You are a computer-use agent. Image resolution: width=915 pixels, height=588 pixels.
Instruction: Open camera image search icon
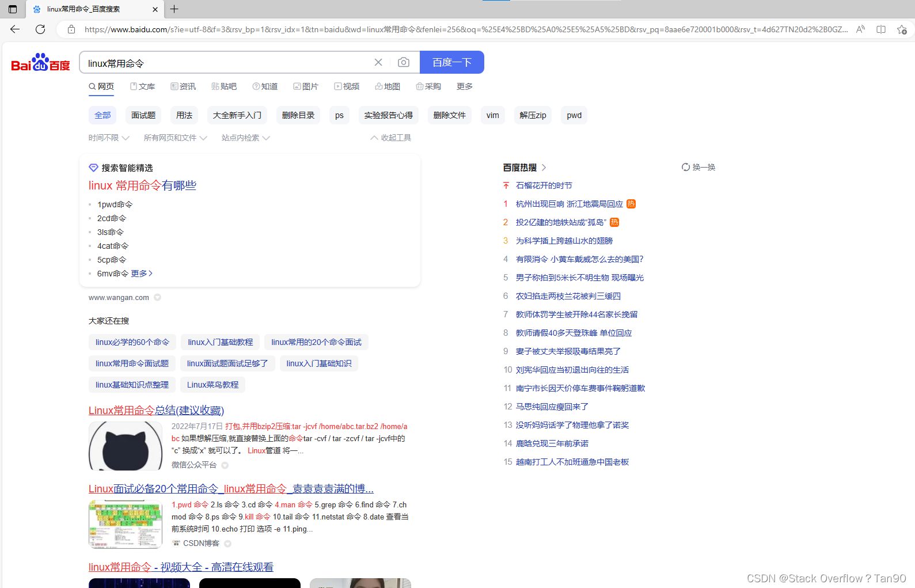[x=404, y=62]
